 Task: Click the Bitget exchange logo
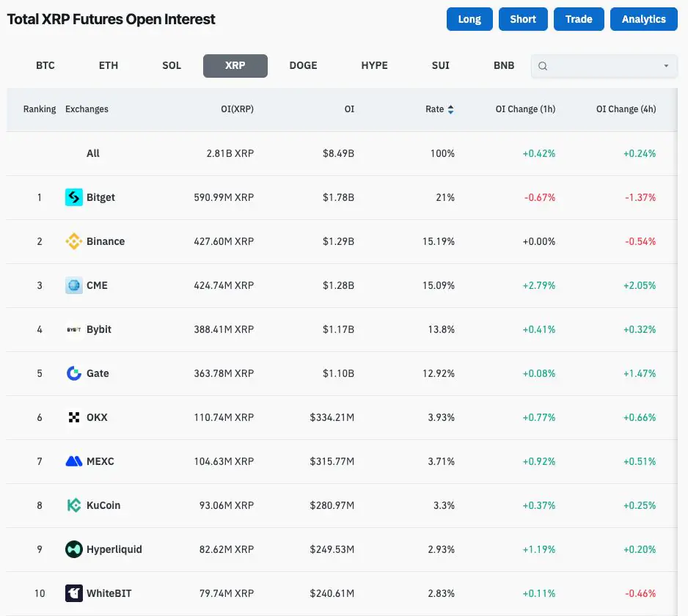tap(73, 197)
